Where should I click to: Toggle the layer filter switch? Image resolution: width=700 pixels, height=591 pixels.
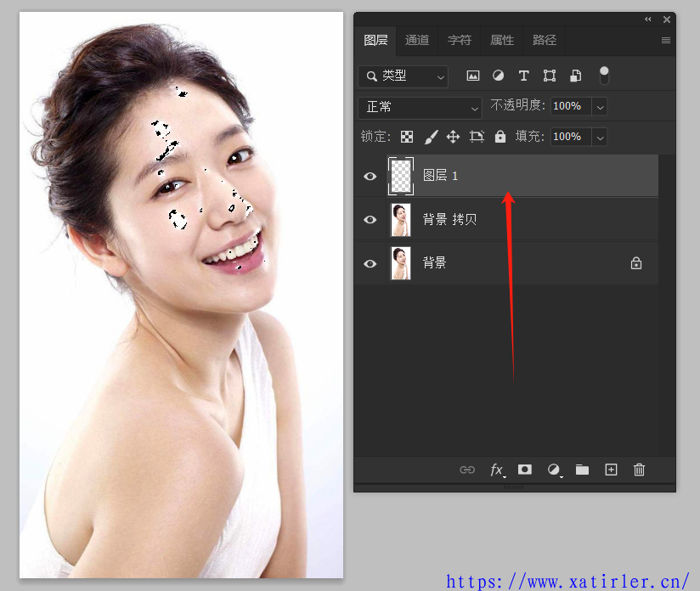[x=603, y=76]
